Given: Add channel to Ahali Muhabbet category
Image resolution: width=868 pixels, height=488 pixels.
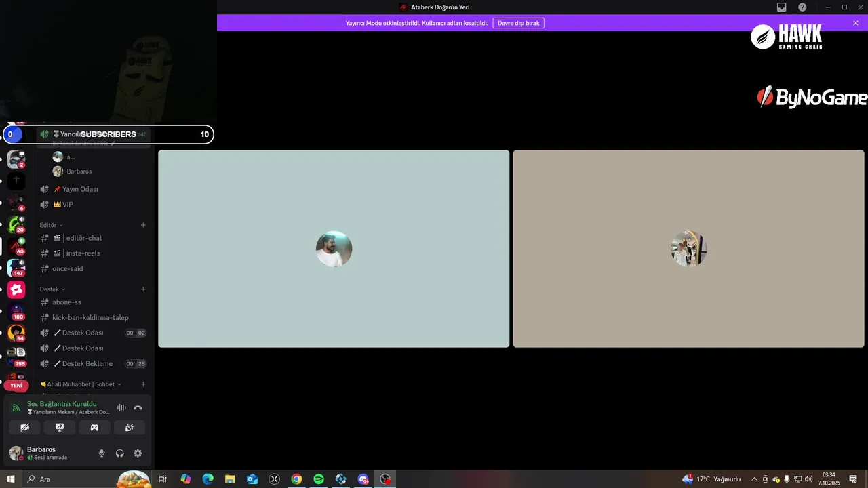Looking at the screenshot, I should [143, 384].
